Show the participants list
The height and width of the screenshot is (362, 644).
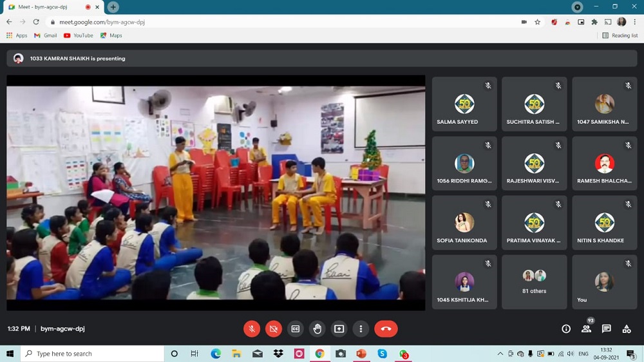586,329
